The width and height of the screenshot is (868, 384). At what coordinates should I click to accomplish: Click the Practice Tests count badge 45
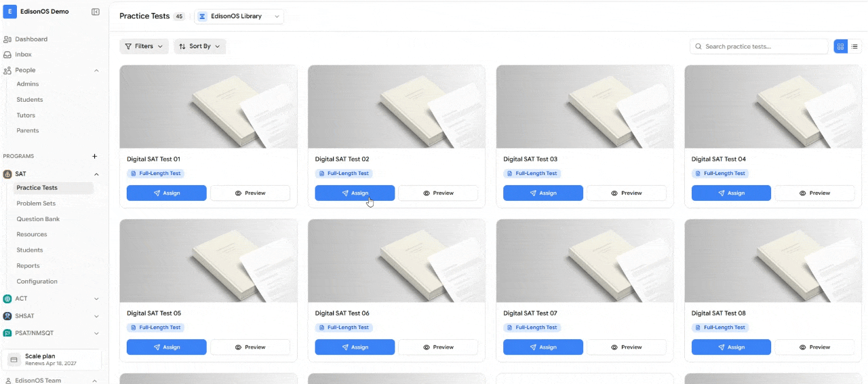[x=179, y=16]
